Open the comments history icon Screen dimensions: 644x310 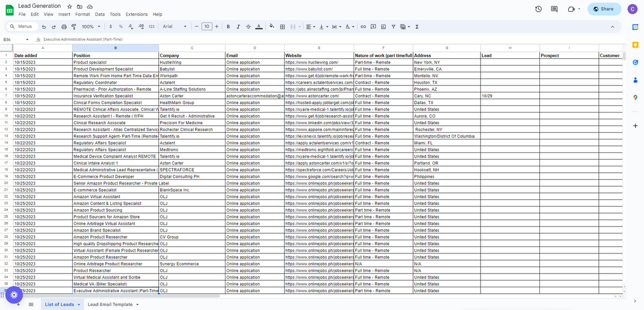tap(554, 9)
